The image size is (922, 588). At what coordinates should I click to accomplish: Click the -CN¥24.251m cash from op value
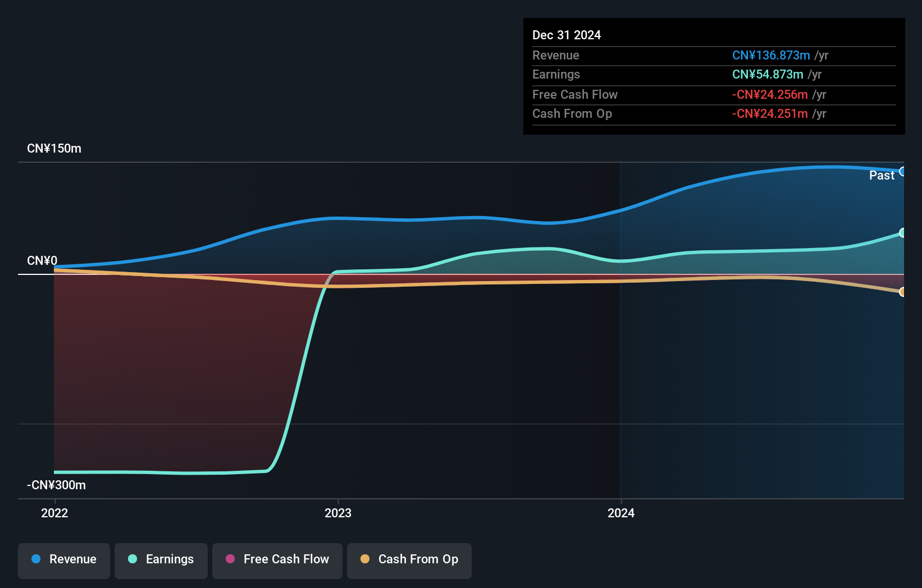(x=770, y=114)
